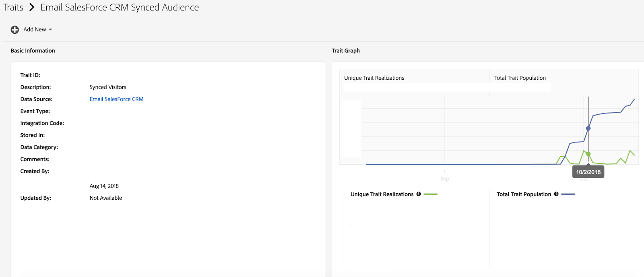Click the Basic Information section heading
Image resolution: width=644 pixels, height=277 pixels.
coord(33,51)
